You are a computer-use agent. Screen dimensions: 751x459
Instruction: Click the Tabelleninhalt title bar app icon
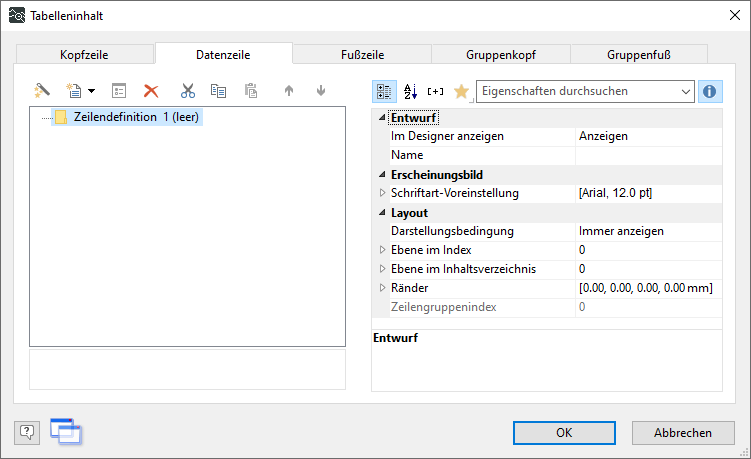pos(17,15)
